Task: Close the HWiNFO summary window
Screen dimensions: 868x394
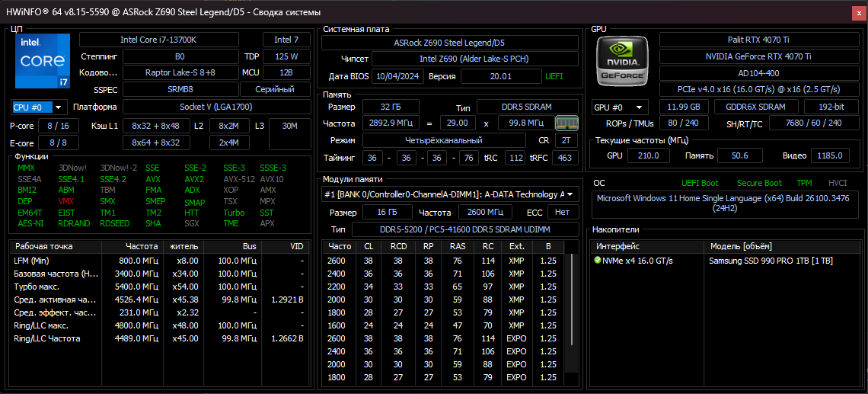Action: pos(857,12)
